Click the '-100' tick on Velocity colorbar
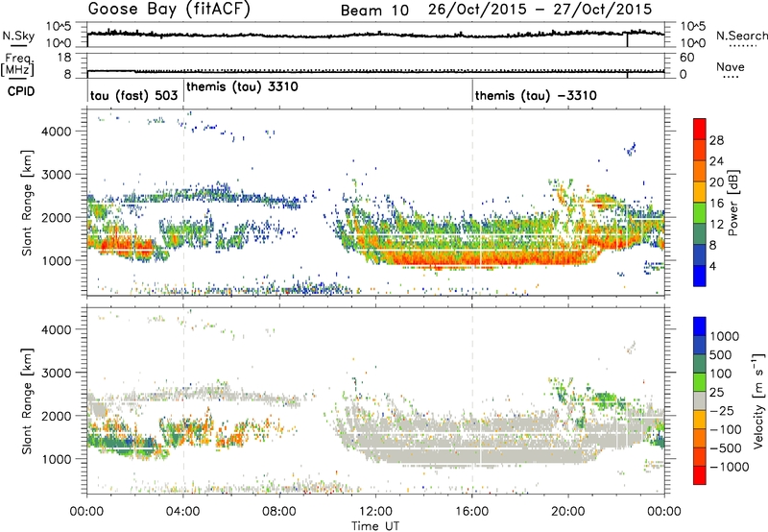This screenshot has width=768, height=532. coord(725,429)
